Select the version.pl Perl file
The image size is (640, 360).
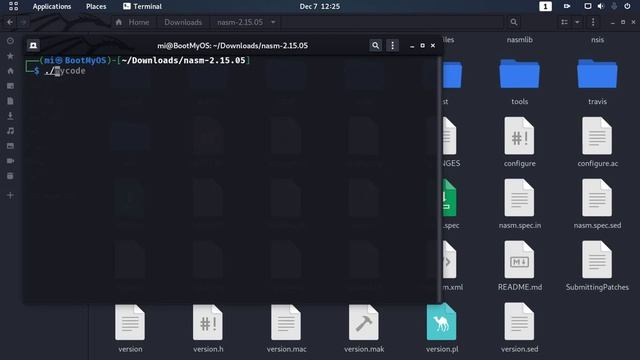point(442,328)
